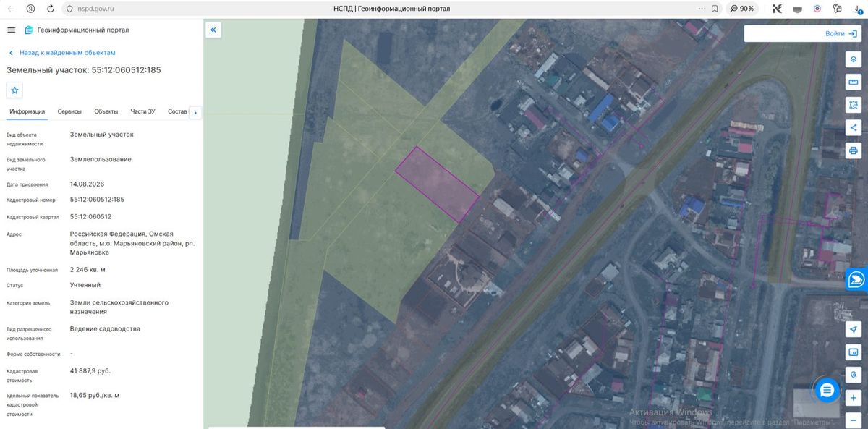Open the blue assistant side tab
The width and height of the screenshot is (868, 429).
coord(857,279)
